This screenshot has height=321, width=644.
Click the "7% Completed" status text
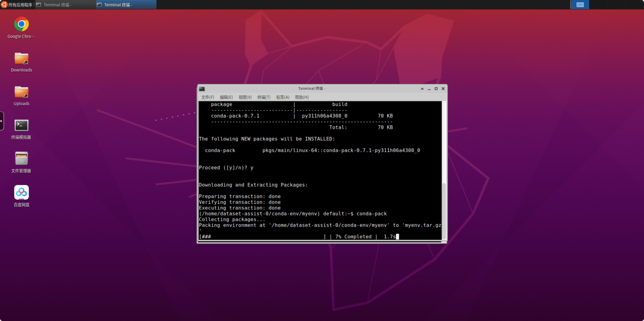pyautogui.click(x=353, y=237)
